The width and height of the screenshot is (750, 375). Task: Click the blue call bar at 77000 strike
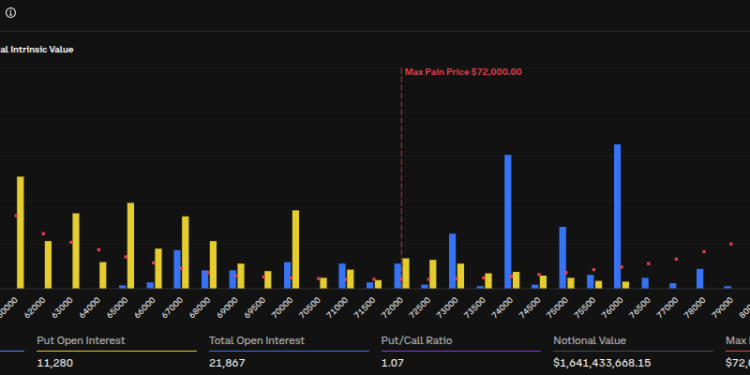point(673,286)
